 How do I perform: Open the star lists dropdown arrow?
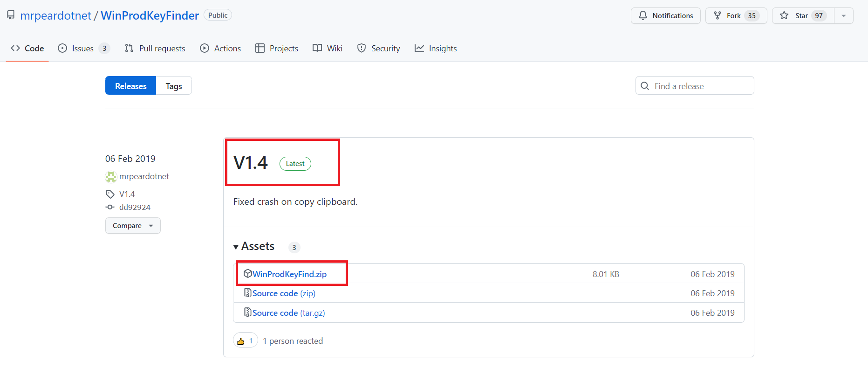844,15
